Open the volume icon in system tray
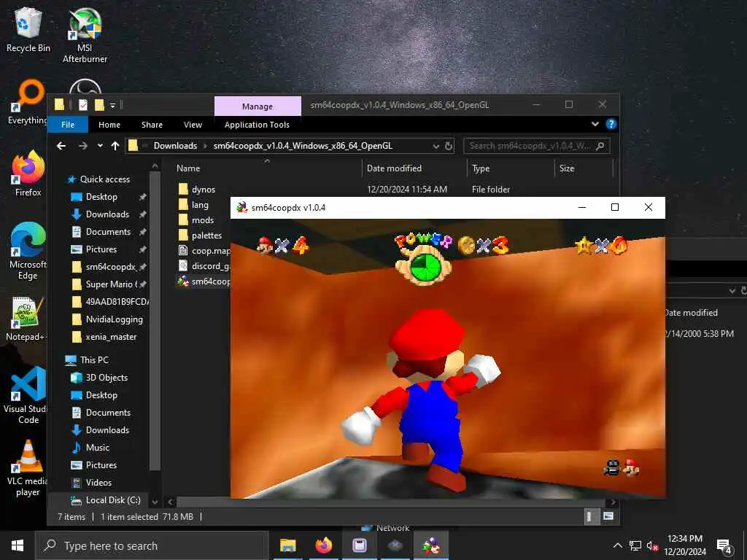The height and width of the screenshot is (560, 747). click(x=651, y=546)
